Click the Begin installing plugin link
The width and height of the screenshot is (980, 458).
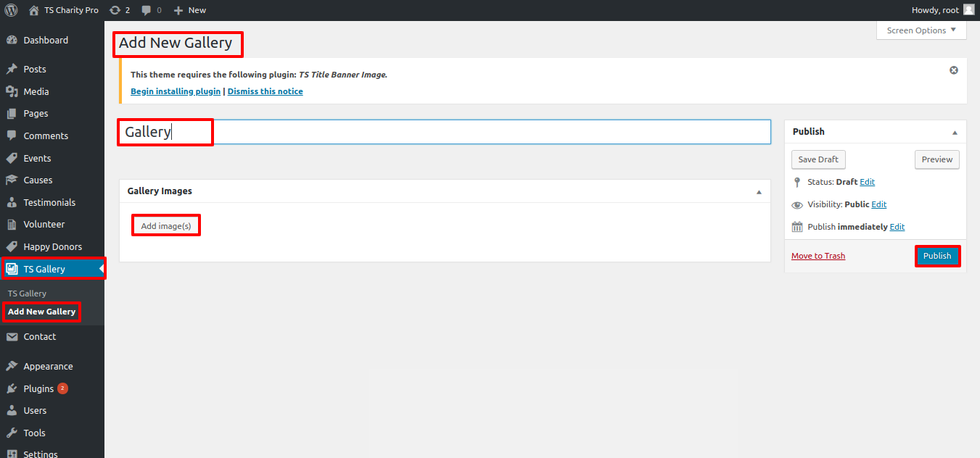coord(176,91)
